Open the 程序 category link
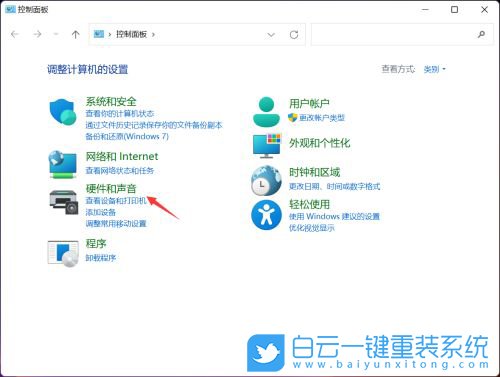 96,244
